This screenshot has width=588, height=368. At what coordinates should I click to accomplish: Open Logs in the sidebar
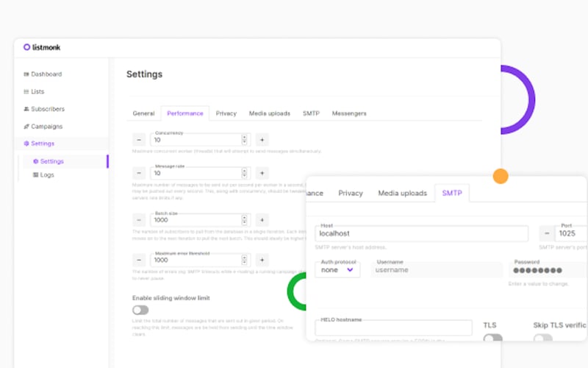(43, 175)
